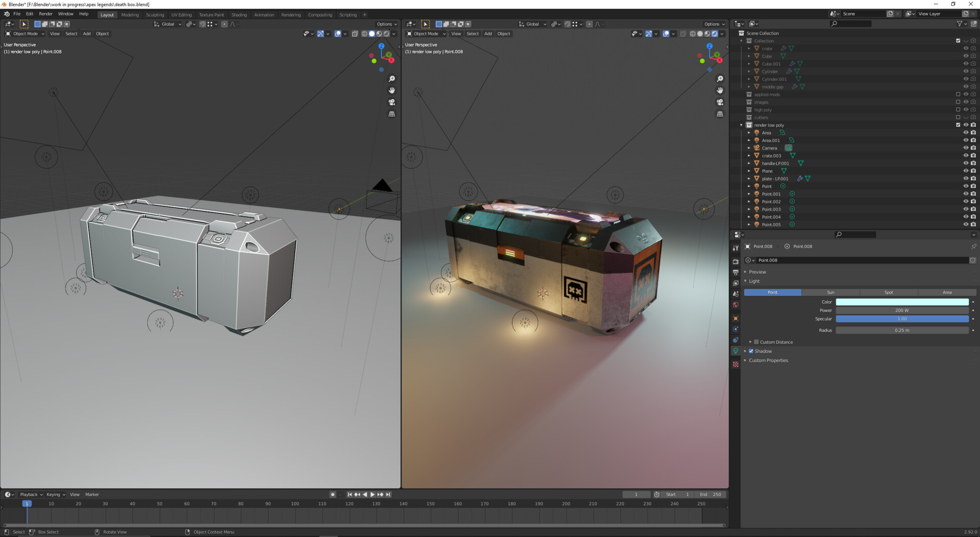Open the File menu
The height and width of the screenshot is (537, 980).
coord(17,14)
